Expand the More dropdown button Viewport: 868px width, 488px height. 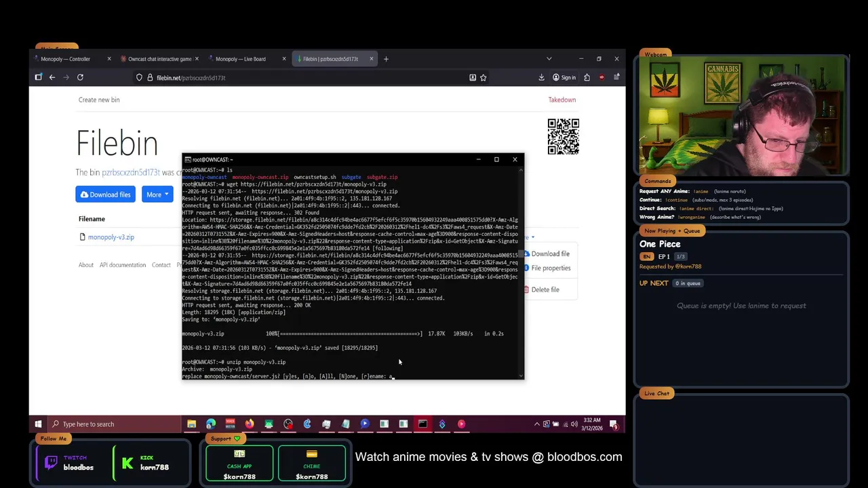[x=157, y=195]
